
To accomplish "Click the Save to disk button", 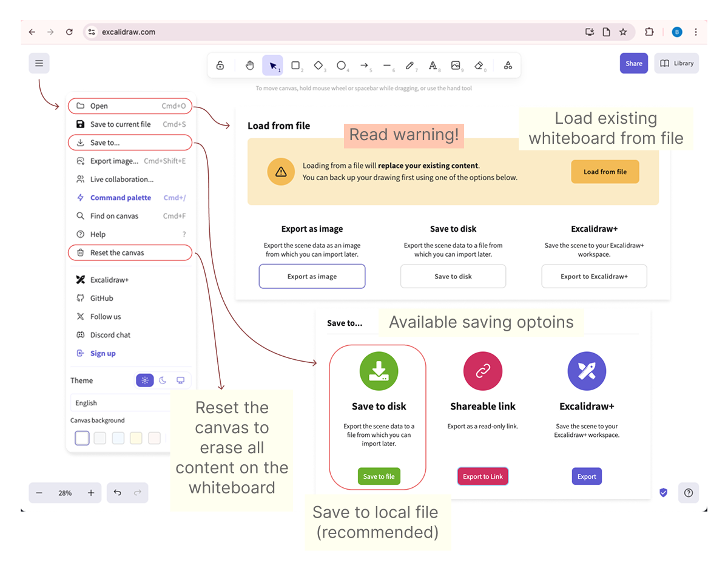I will 453,276.
